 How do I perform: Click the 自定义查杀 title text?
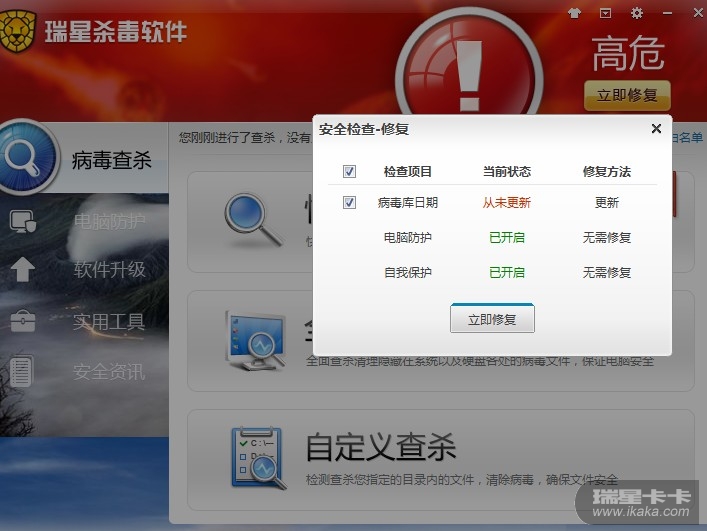point(381,447)
